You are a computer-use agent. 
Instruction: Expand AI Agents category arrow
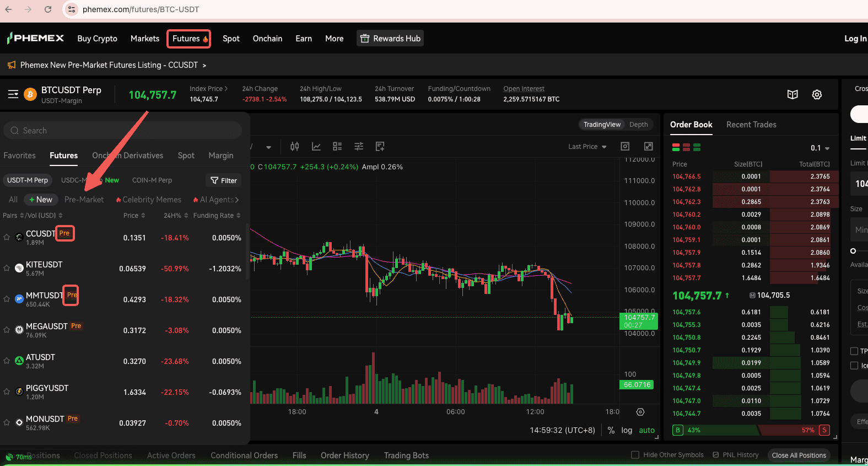pyautogui.click(x=237, y=200)
